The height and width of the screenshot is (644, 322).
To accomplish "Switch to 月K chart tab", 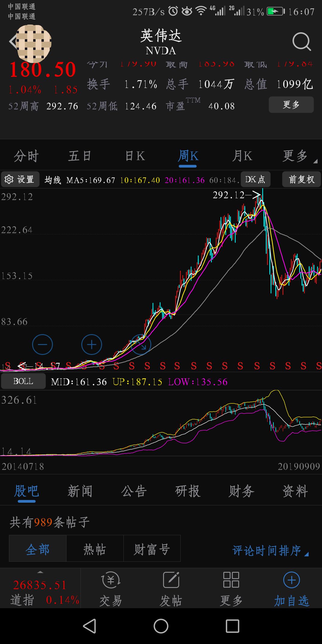I will (242, 156).
